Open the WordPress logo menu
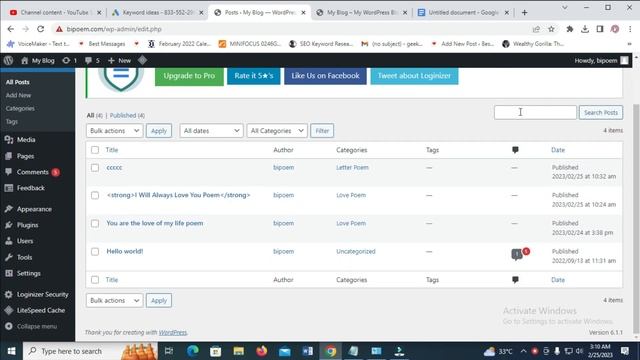This screenshot has width=640, height=360. (x=9, y=60)
